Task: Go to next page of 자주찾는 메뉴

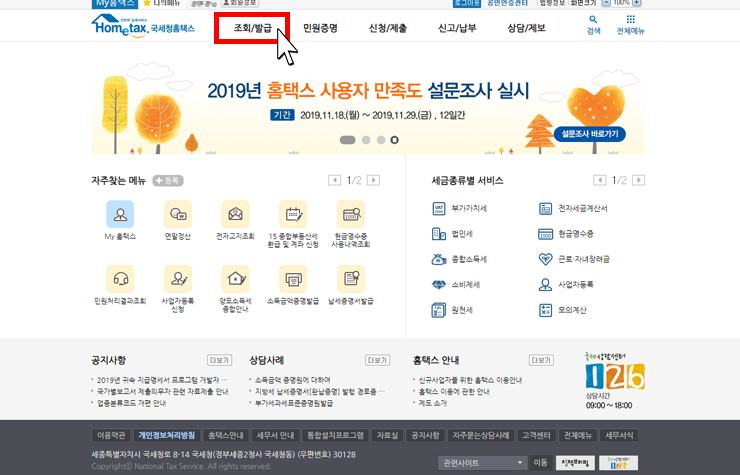Action: tap(373, 180)
